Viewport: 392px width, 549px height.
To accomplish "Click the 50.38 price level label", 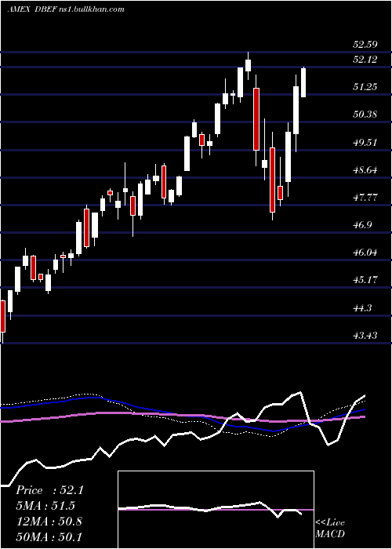I will pyautogui.click(x=365, y=115).
